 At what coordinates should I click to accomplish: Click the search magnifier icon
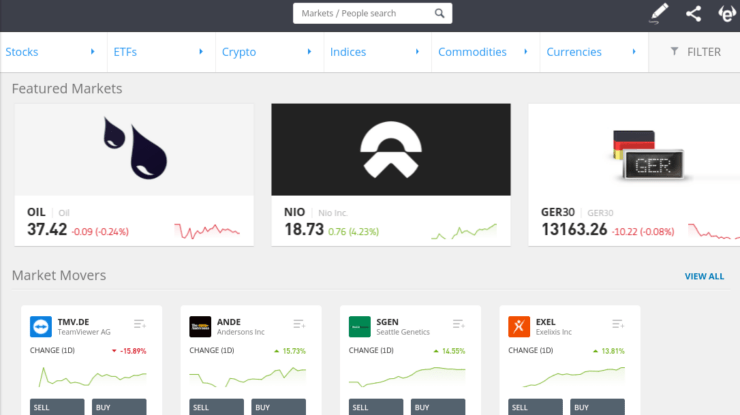[x=439, y=13]
